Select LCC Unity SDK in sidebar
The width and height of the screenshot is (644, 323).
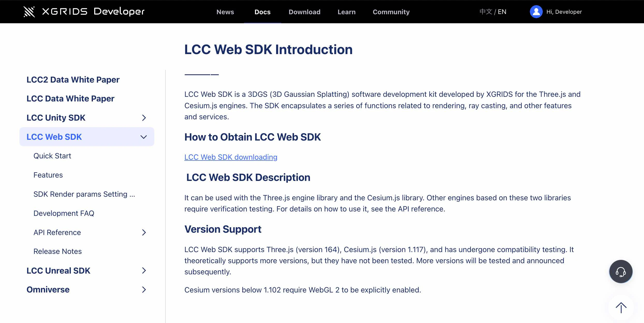pos(56,118)
